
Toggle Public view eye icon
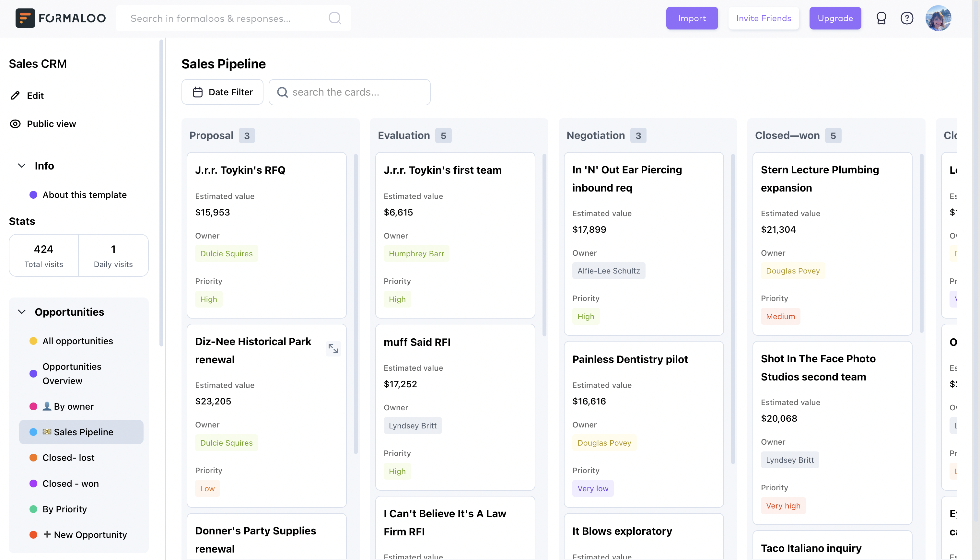(x=15, y=124)
